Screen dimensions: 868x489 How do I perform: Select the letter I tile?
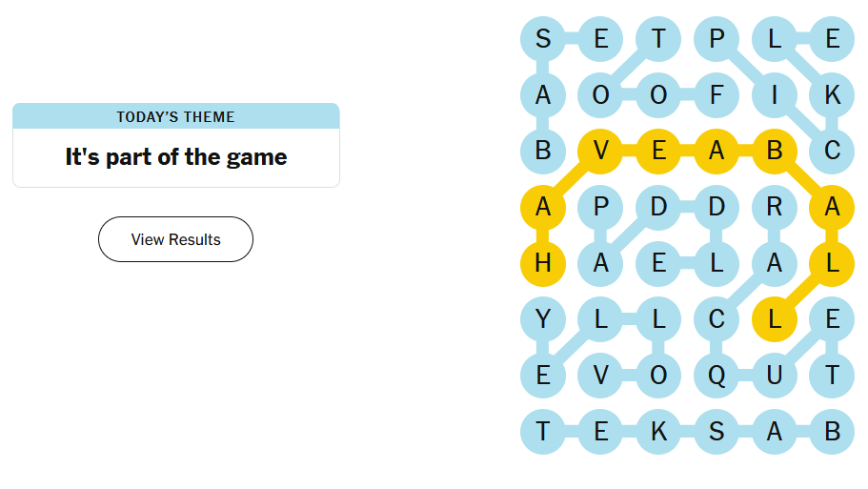774,94
